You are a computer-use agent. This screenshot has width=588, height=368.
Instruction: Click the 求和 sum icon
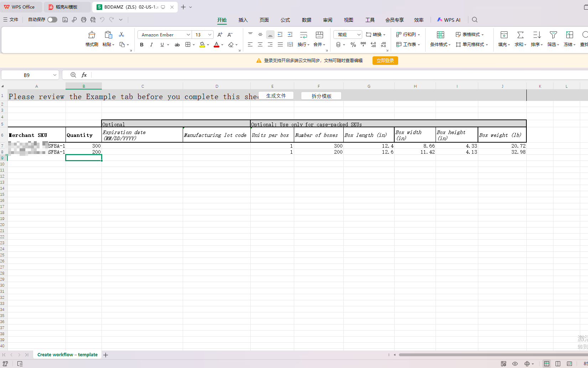click(520, 35)
